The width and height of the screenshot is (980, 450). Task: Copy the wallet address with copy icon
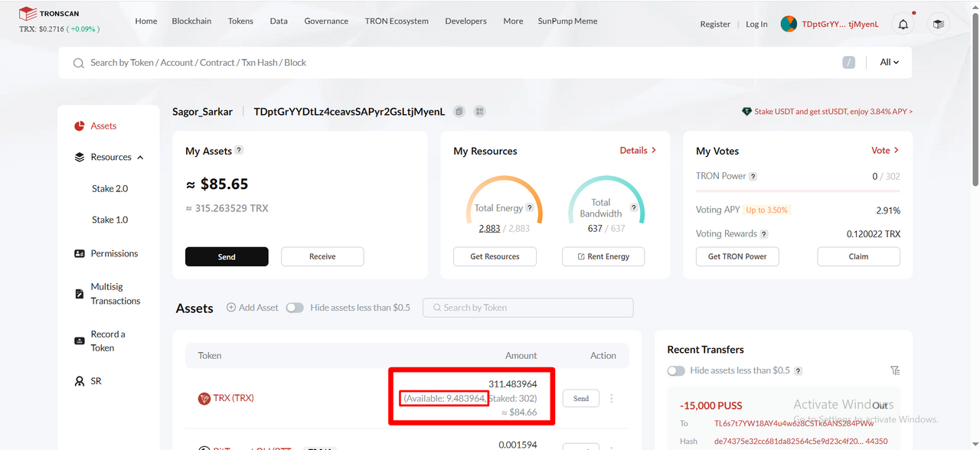[x=459, y=112]
